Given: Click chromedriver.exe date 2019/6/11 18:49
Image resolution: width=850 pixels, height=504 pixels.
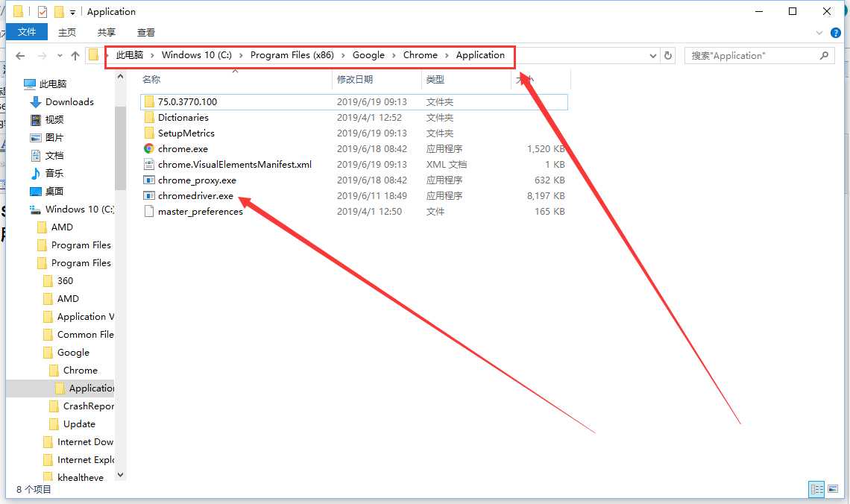Looking at the screenshot, I should point(372,195).
